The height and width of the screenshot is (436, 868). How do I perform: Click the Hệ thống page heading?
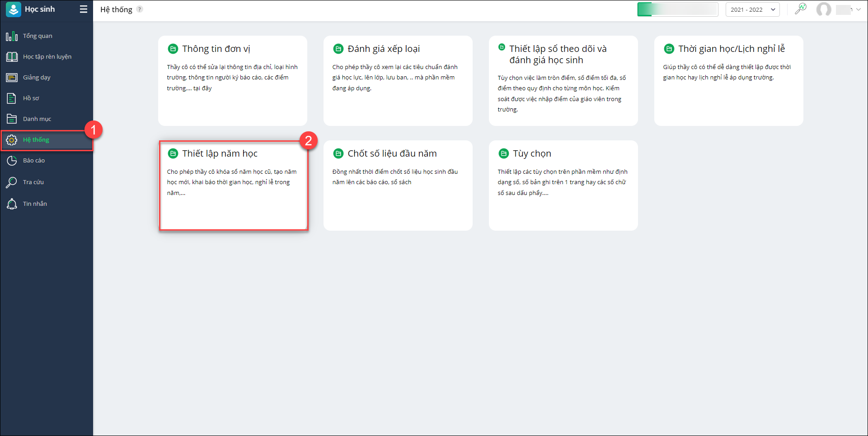coord(116,9)
